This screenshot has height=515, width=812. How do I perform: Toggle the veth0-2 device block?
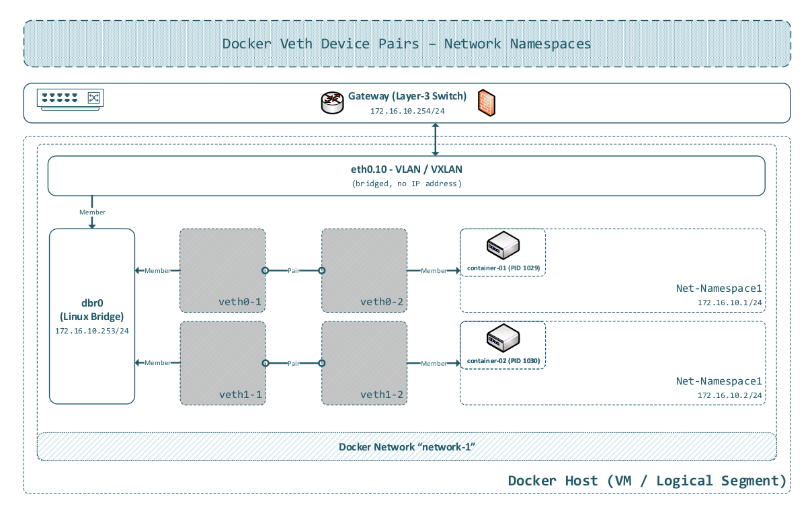coord(364,271)
